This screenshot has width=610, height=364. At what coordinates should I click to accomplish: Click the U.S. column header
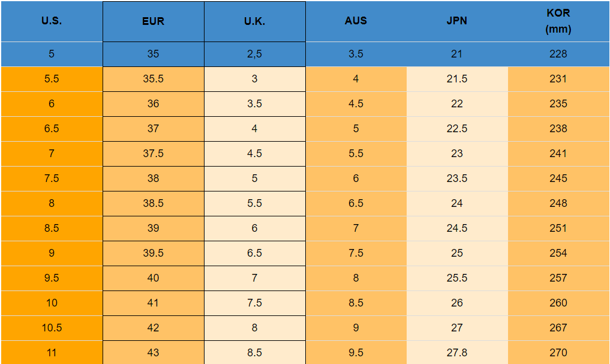(52, 21)
